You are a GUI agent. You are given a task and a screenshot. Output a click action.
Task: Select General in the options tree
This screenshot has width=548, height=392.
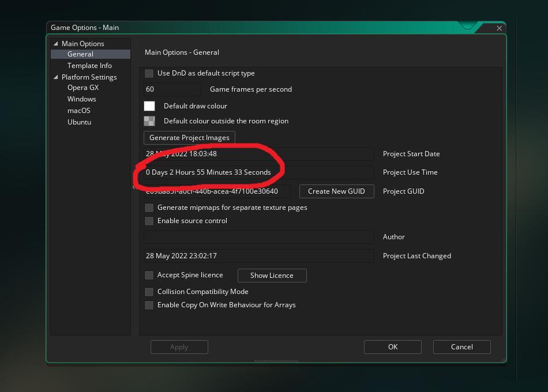[x=80, y=54]
